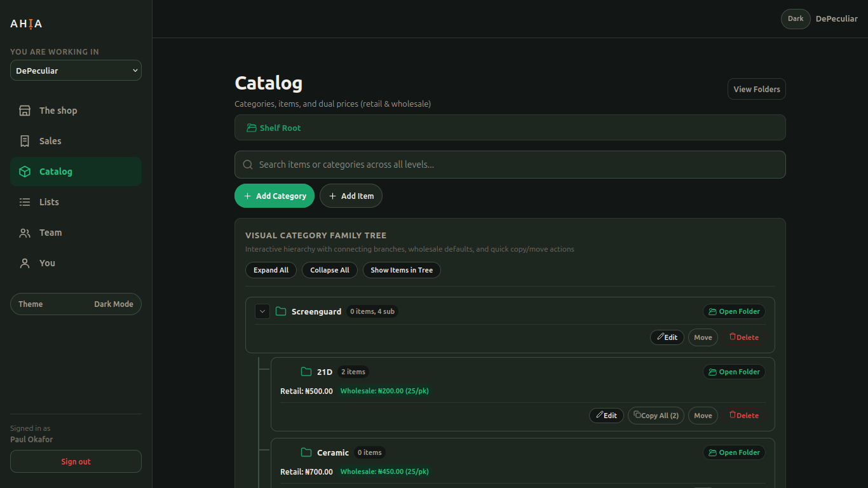Click the Lists icon in sidebar
This screenshot has width=868, height=488.
point(25,202)
